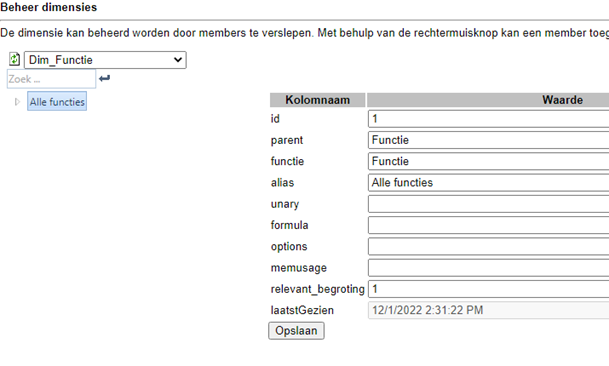Click the unary row label
The width and height of the screenshot is (609, 366).
(x=285, y=204)
